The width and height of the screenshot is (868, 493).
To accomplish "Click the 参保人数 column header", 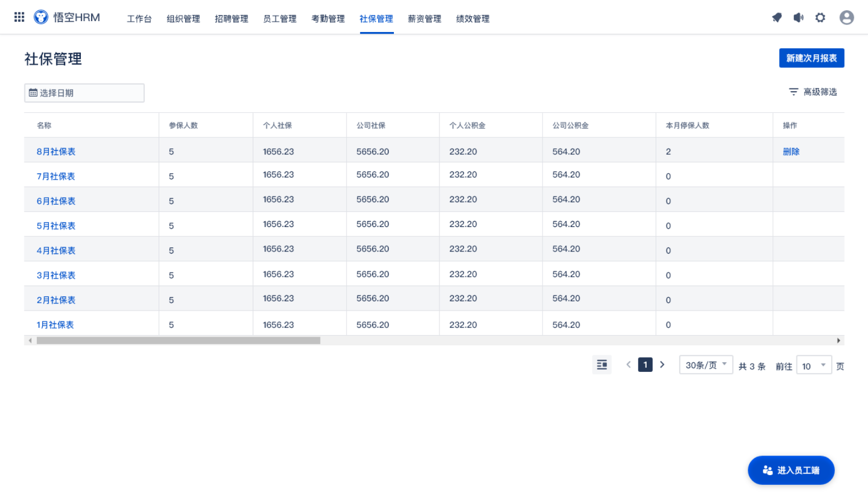I will click(x=183, y=125).
